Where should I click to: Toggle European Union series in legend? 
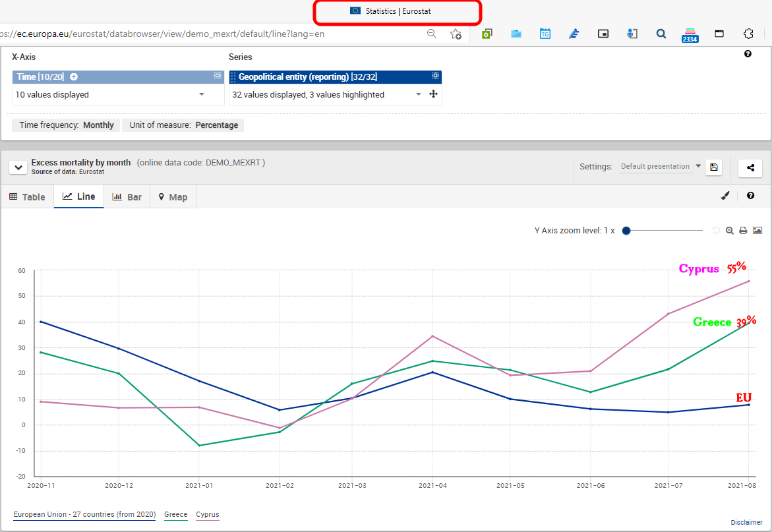coord(84,515)
